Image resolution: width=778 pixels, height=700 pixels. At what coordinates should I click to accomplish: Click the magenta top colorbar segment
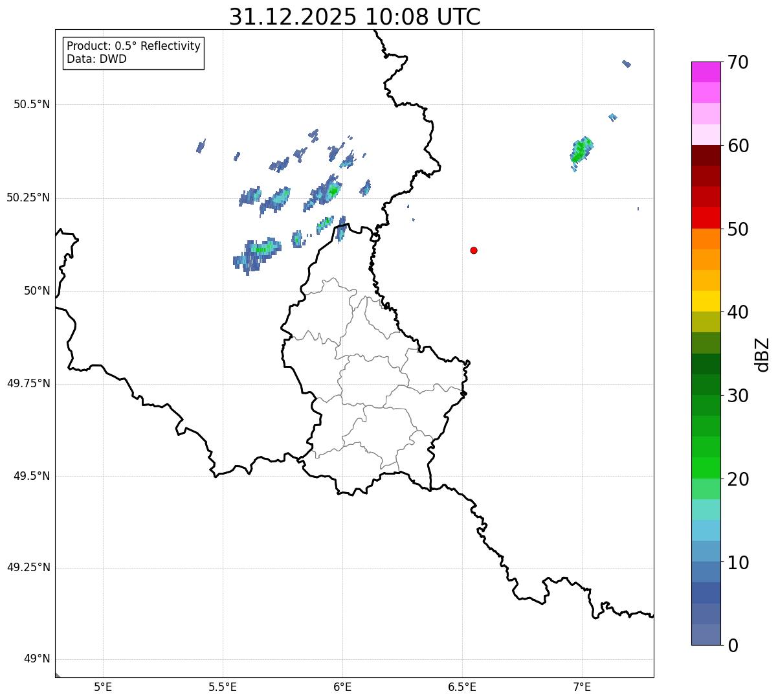[x=706, y=72]
